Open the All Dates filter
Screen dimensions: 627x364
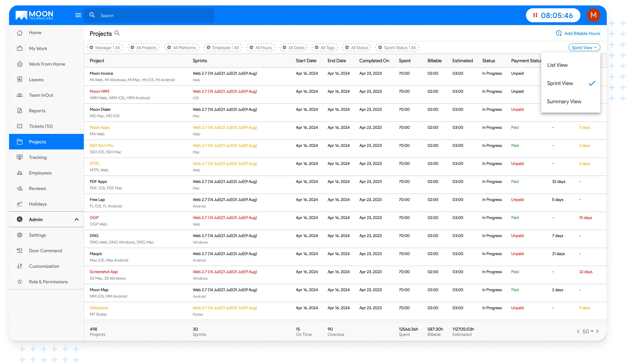[x=293, y=47]
